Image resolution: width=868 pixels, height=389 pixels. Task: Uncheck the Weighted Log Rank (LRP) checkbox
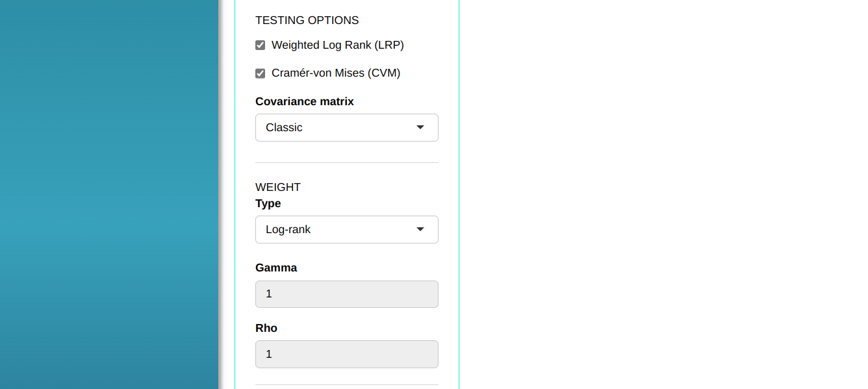click(261, 45)
